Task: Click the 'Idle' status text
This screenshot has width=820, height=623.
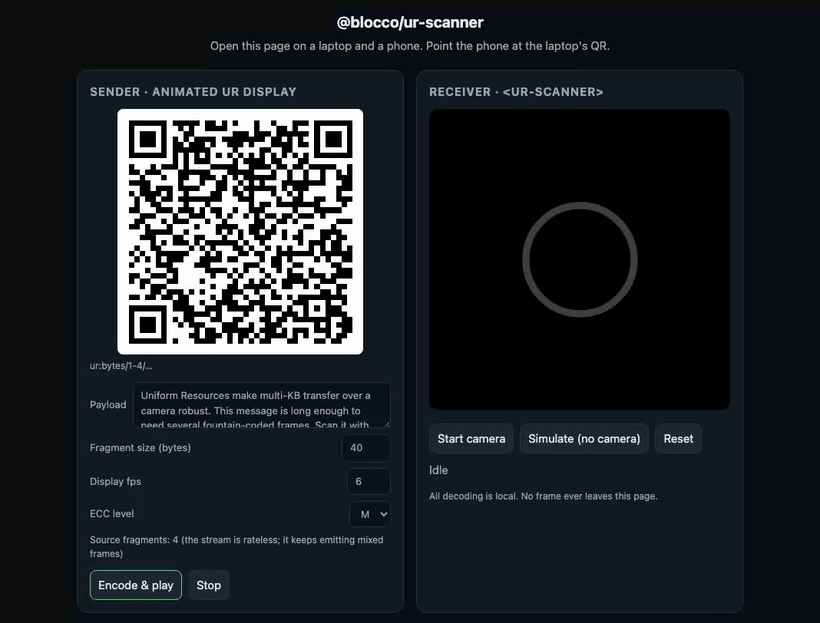Action: [438, 470]
